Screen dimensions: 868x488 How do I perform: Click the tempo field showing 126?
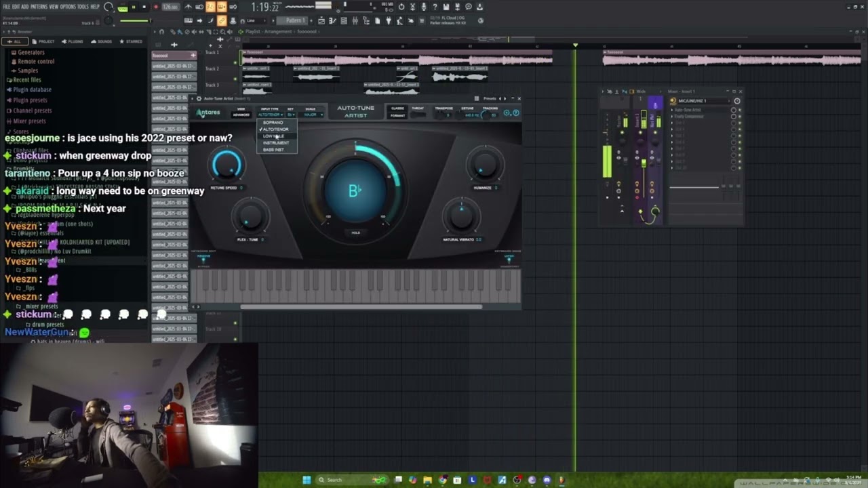170,7
